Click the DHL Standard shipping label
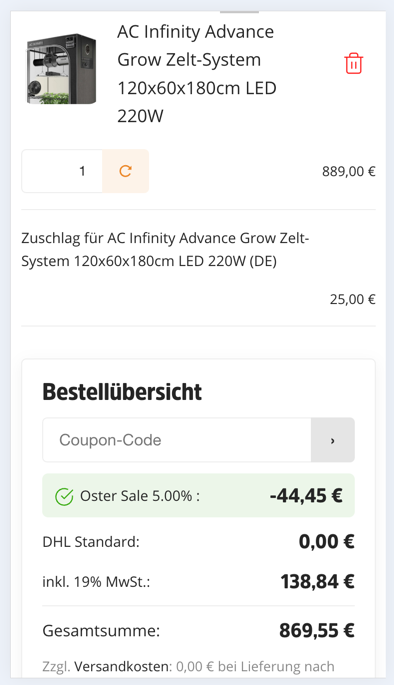The width and height of the screenshot is (394, 685). (x=91, y=542)
